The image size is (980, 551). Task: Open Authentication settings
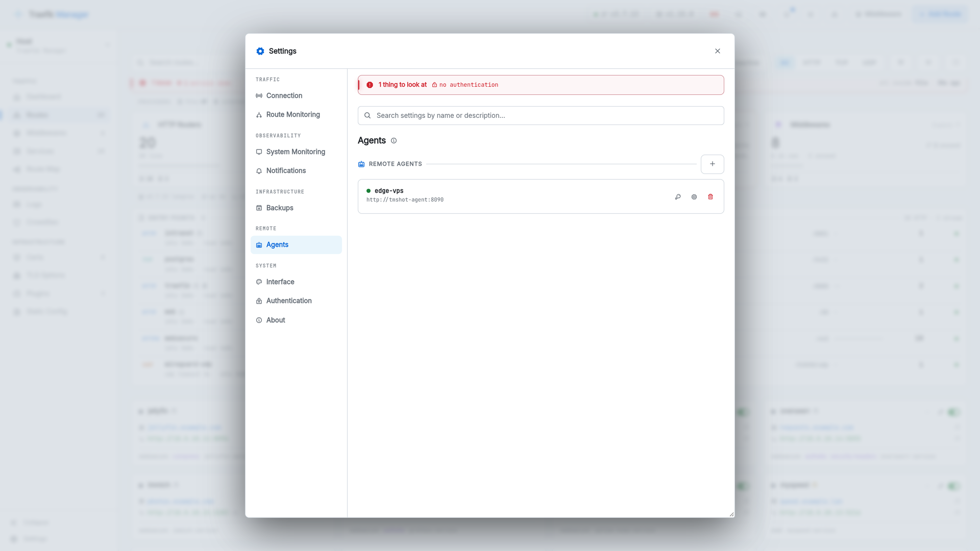point(296,300)
